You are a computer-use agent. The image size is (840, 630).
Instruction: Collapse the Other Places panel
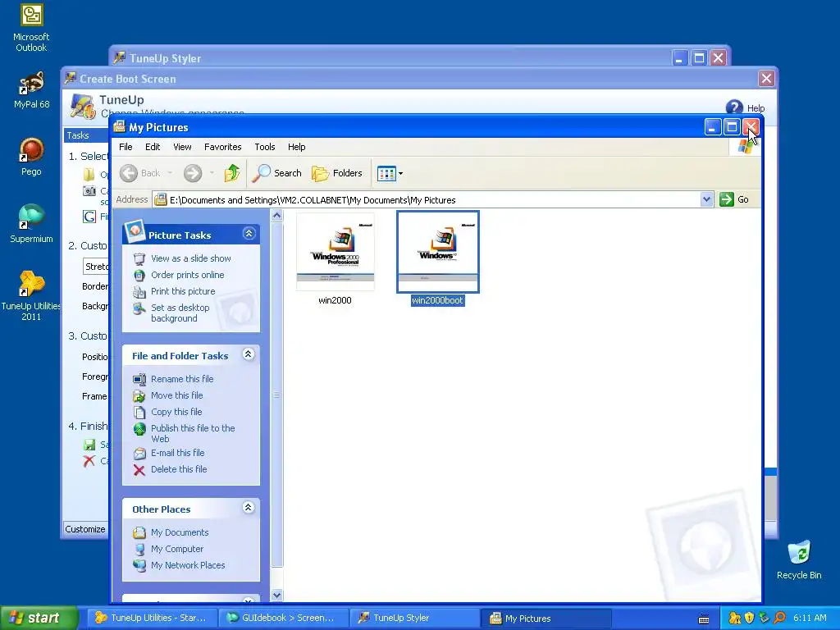click(249, 507)
